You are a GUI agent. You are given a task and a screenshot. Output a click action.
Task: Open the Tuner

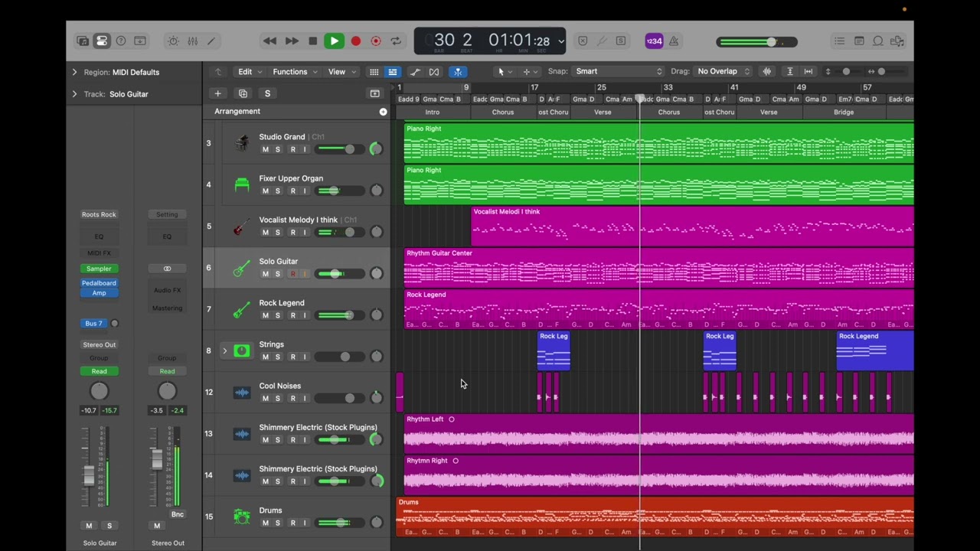601,41
